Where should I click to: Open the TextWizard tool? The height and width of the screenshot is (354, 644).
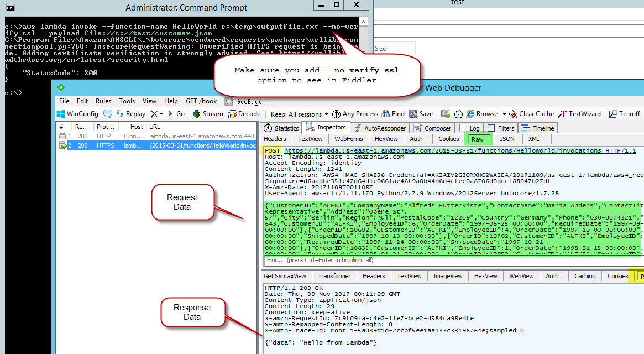pyautogui.click(x=579, y=114)
